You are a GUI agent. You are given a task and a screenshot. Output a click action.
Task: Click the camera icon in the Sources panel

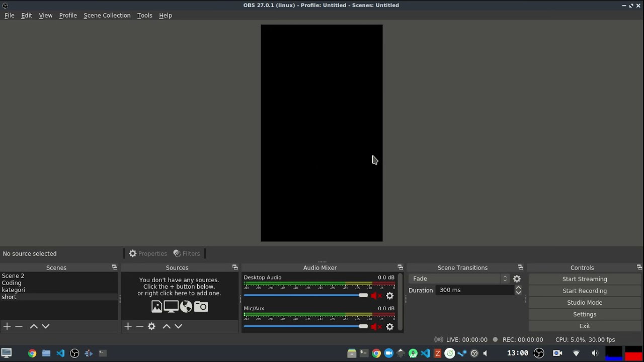[201, 306]
